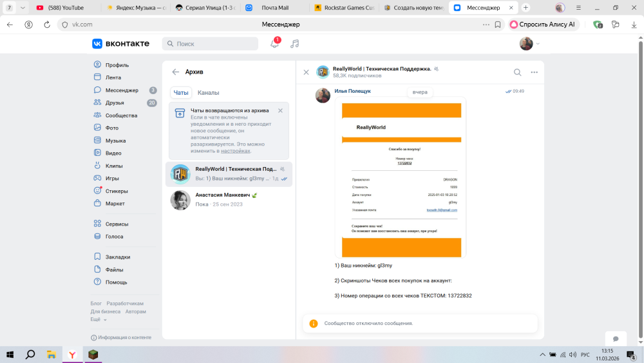The image size is (644, 363).
Task: Open the floating chat bubble button
Action: click(x=616, y=338)
